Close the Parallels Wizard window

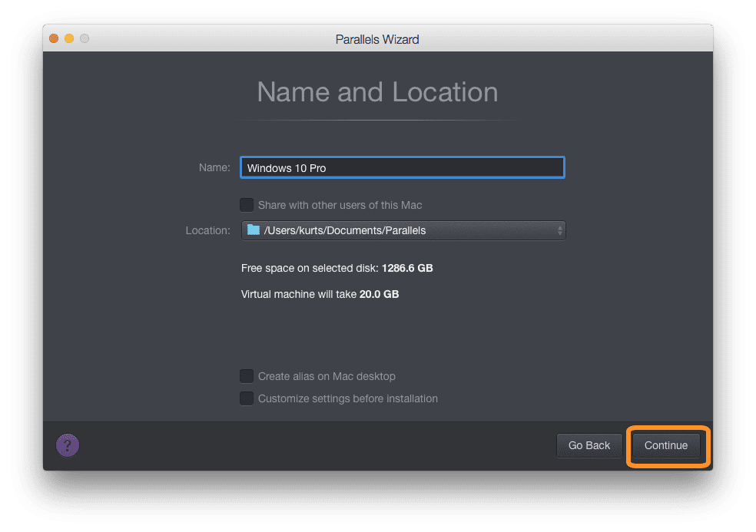click(54, 38)
